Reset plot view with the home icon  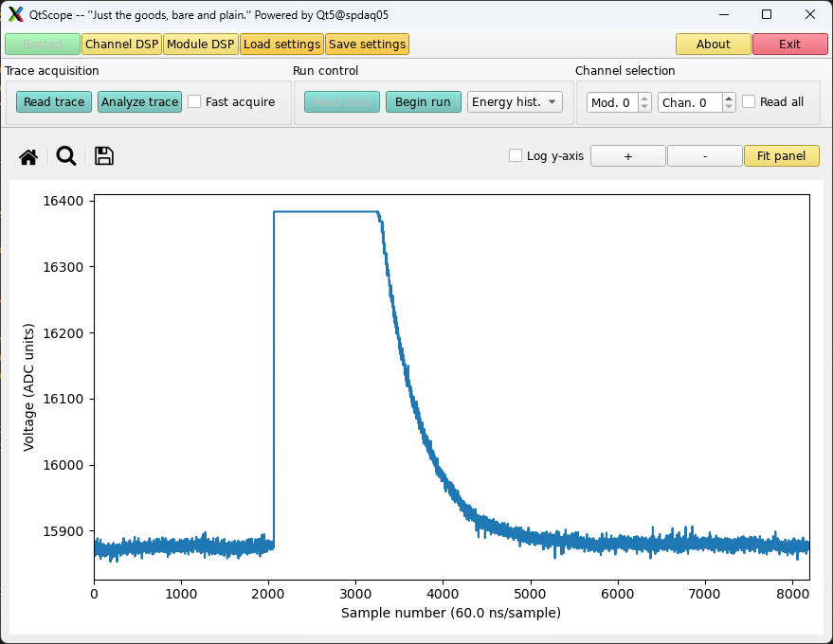tap(28, 156)
